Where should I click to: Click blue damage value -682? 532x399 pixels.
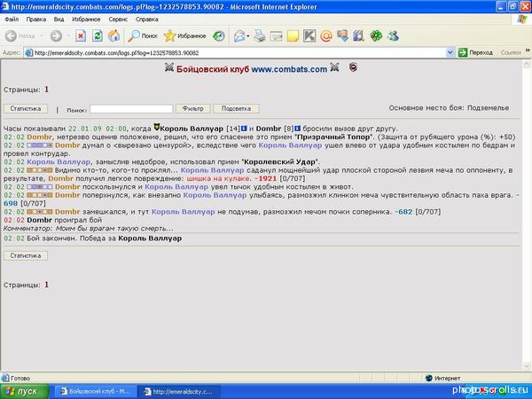pyautogui.click(x=403, y=212)
